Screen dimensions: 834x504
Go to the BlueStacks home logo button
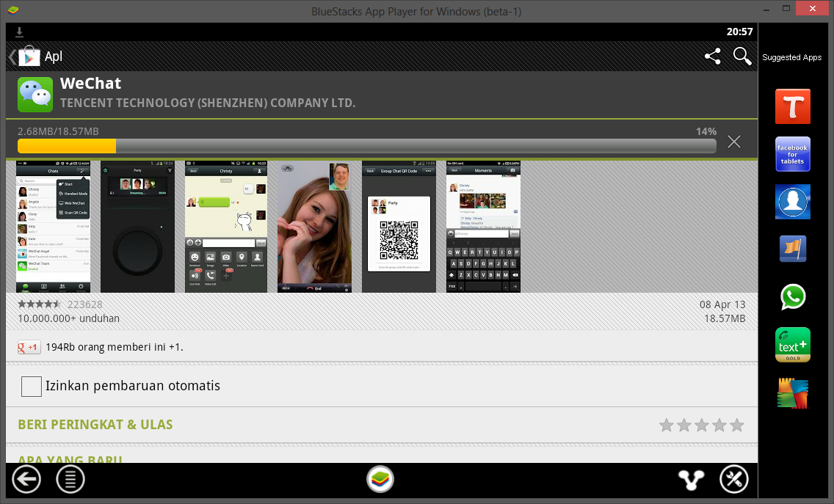click(x=380, y=480)
